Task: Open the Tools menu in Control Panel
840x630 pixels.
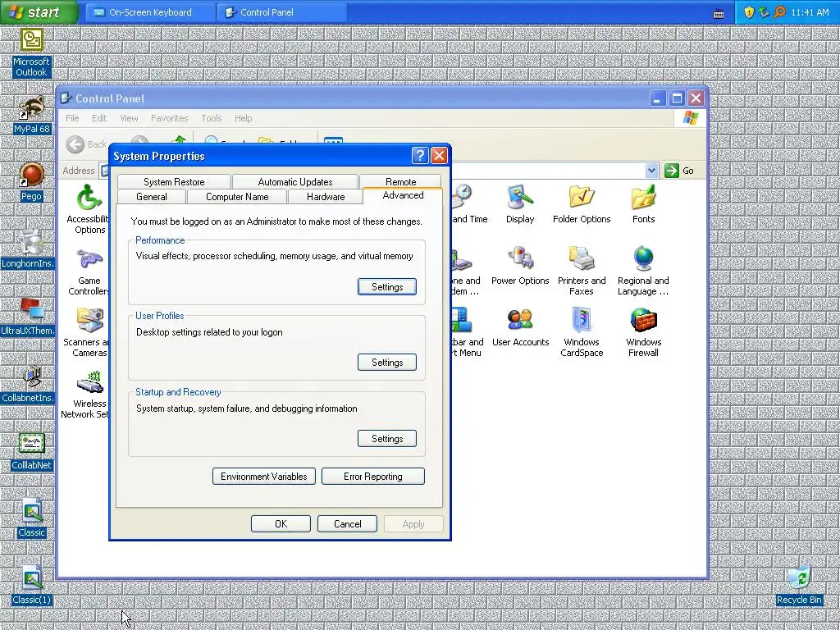Action: coord(211,118)
